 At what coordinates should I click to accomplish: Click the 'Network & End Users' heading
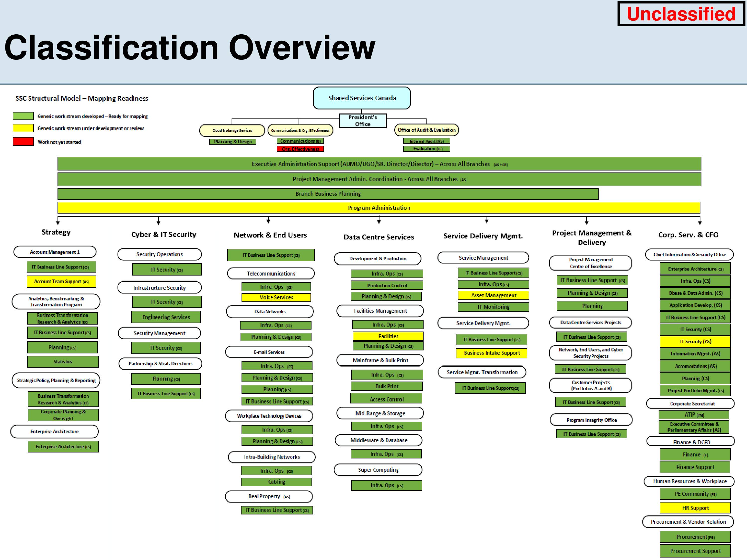(270, 235)
